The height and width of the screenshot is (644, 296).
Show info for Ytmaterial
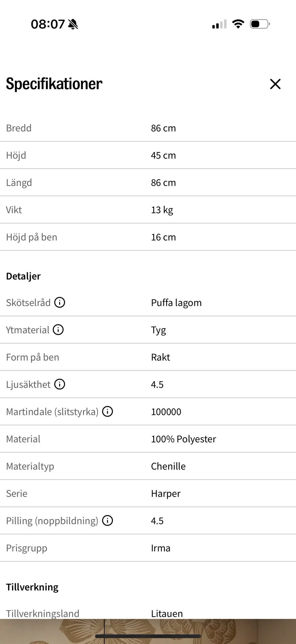(x=58, y=330)
